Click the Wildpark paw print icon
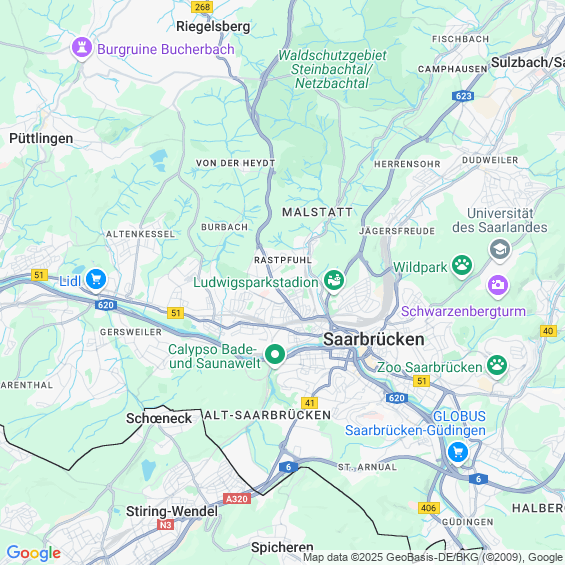 (462, 266)
